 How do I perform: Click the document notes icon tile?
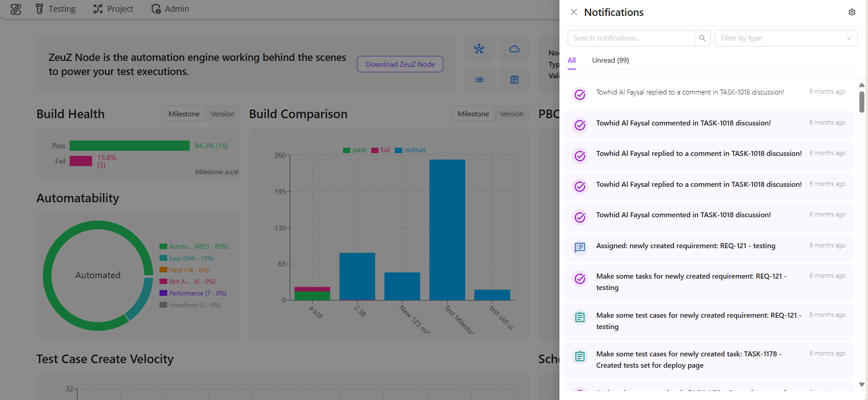click(x=514, y=80)
